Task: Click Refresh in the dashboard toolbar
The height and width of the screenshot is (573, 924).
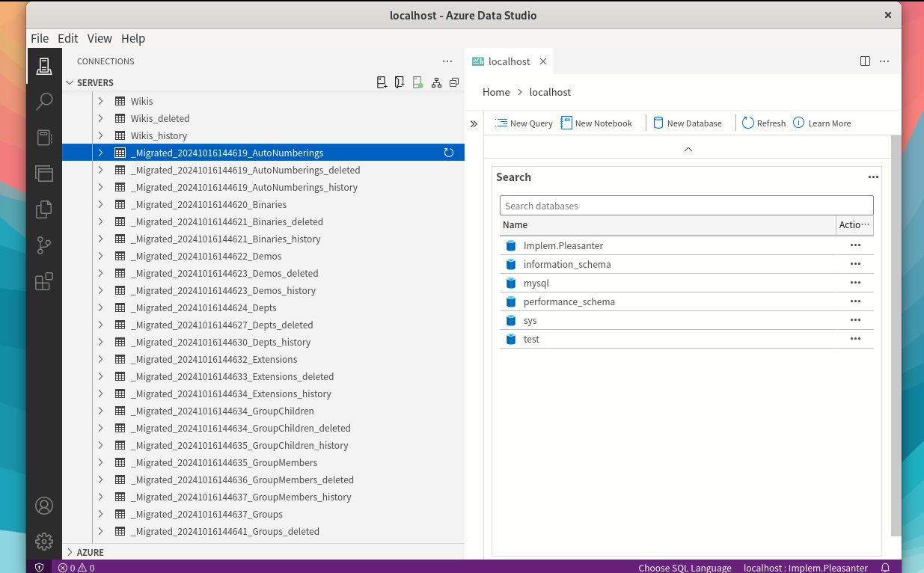Action: point(764,123)
